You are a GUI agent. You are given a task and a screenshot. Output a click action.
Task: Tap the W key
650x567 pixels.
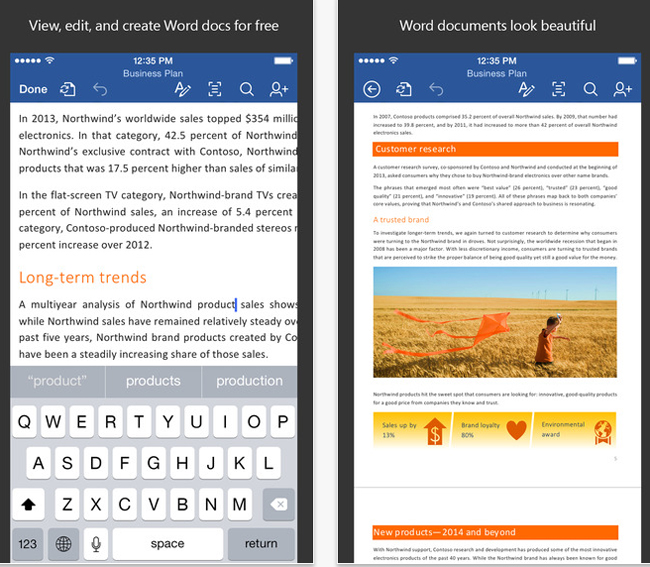pos(53,422)
